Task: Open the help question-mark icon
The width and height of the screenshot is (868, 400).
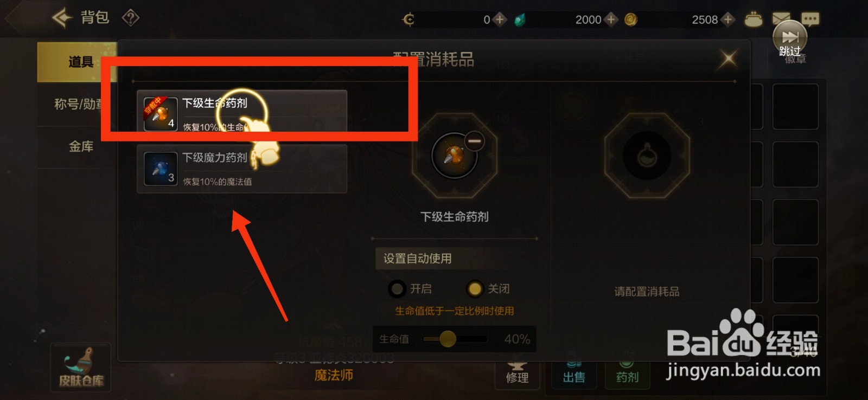Action: [x=130, y=18]
